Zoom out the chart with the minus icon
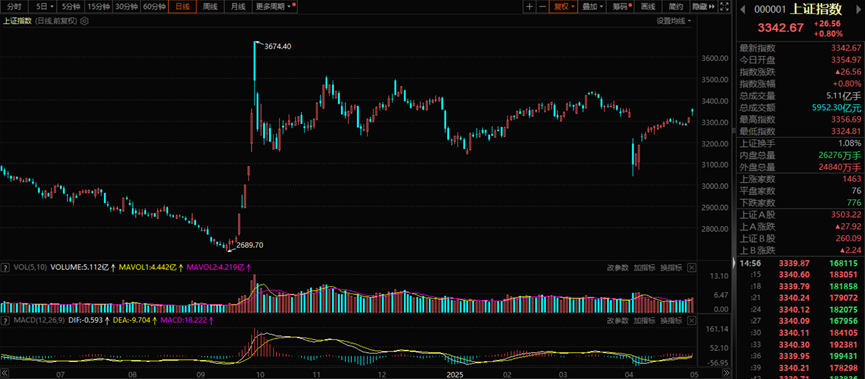Screen dimensions: 865x379 tap(542, 7)
